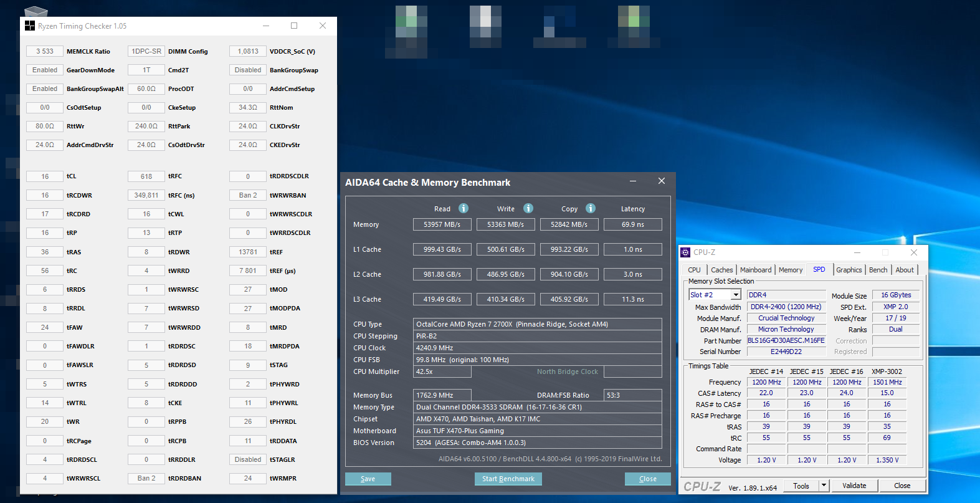Click the CPU-Z title bar icon

(685, 252)
